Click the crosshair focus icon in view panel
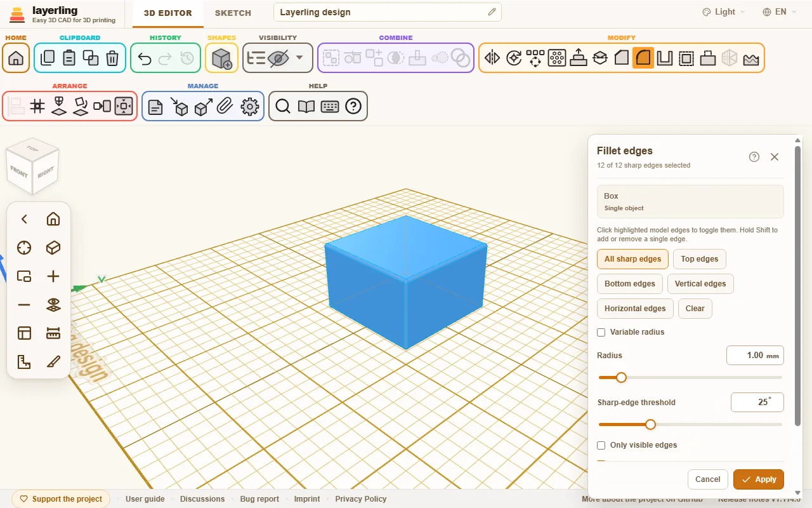Image resolution: width=812 pixels, height=508 pixels. [24, 248]
